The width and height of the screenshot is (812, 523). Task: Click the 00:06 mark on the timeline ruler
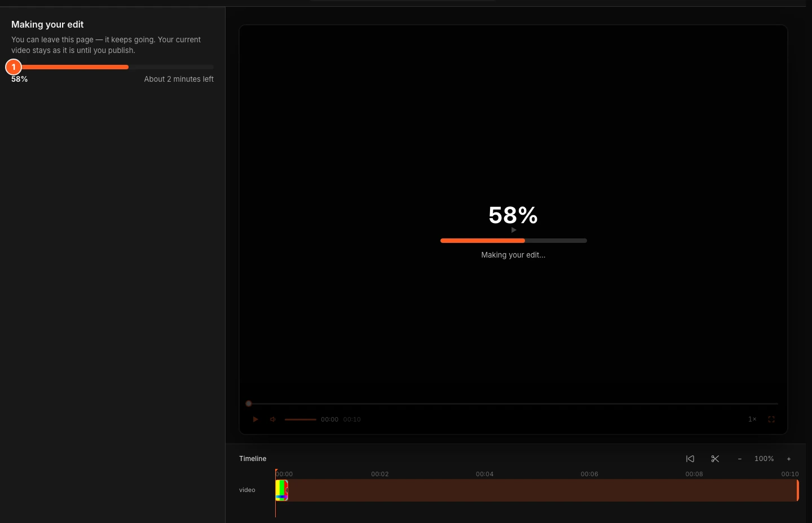click(589, 474)
